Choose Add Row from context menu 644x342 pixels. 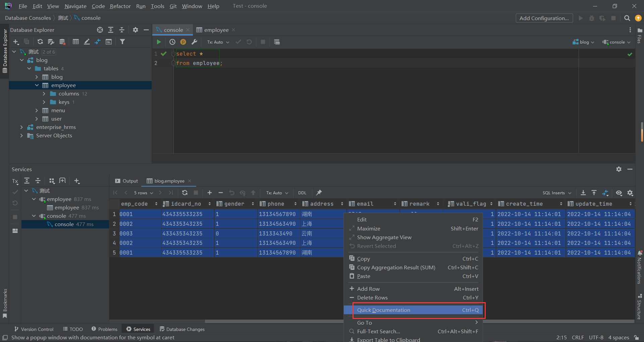[413, 289]
